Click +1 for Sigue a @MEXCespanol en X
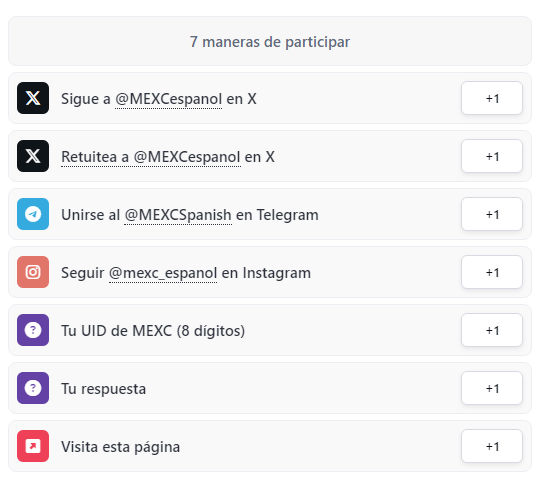 coord(492,98)
